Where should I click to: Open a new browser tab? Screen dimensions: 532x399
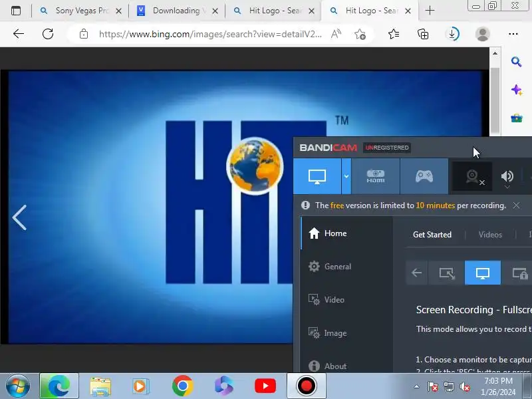[x=430, y=11]
